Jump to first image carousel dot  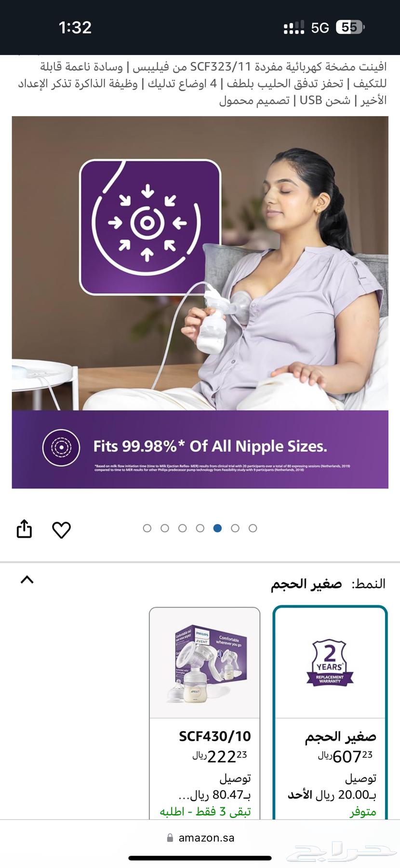147,528
